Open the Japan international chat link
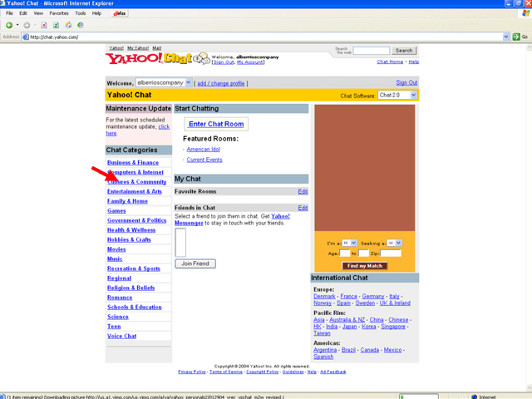The height and width of the screenshot is (399, 532). 349,327
